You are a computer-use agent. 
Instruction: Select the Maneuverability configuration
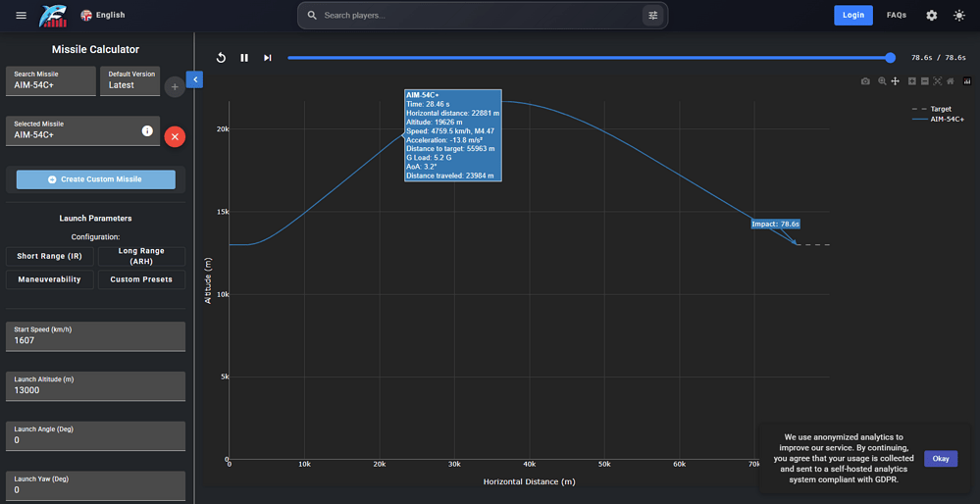[x=49, y=279]
